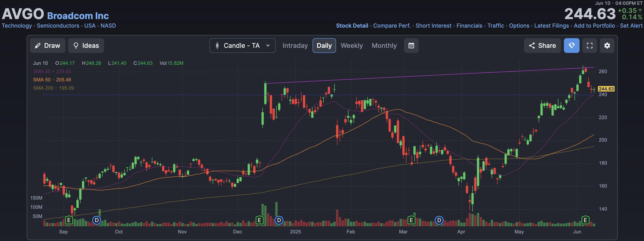Click the September earnings E marker

click(69, 220)
